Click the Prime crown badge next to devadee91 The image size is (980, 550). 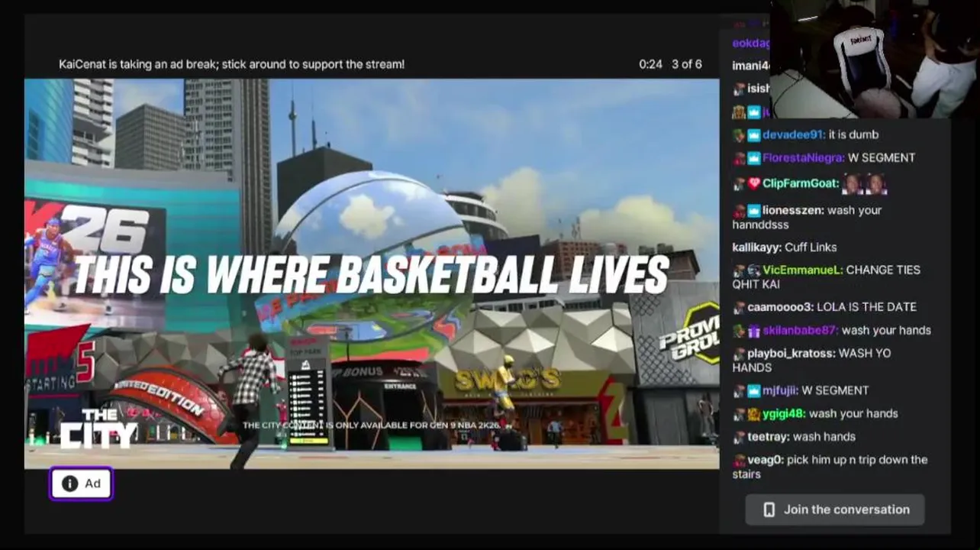tap(754, 135)
